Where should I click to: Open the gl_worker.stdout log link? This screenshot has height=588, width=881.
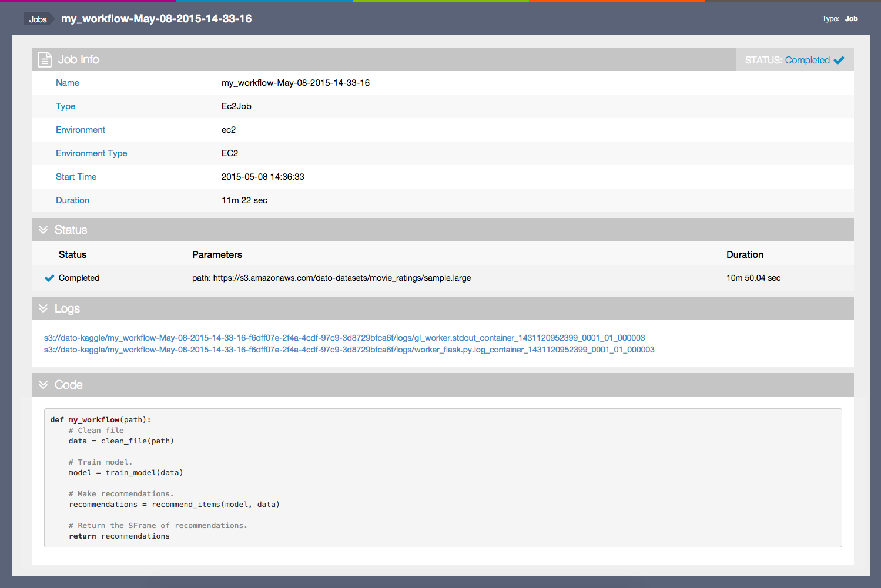coord(344,338)
